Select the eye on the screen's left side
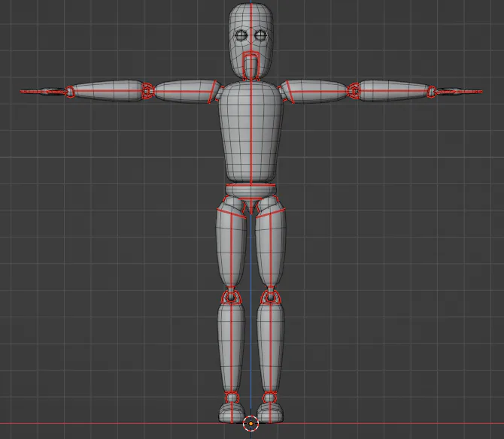504x439 pixels. tap(241, 35)
